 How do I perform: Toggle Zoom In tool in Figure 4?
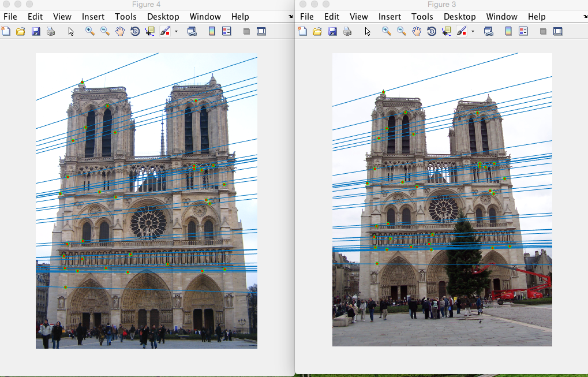(x=90, y=31)
